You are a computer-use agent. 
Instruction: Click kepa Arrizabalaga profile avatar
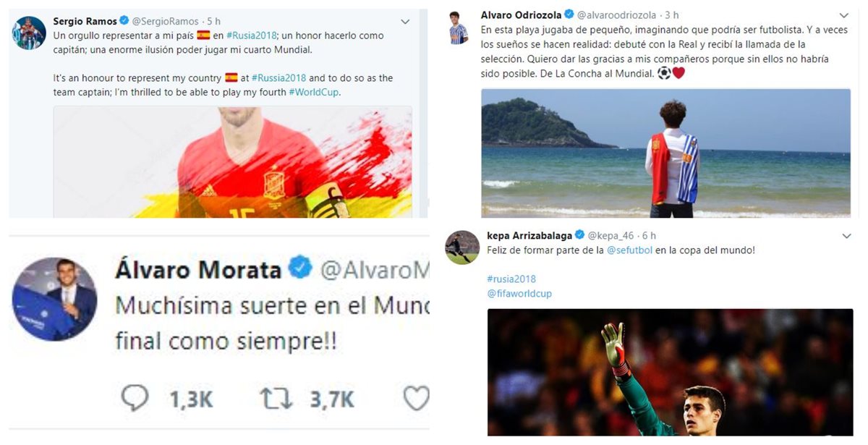click(462, 247)
